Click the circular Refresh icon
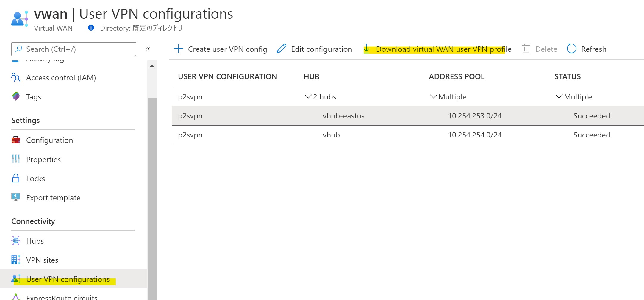 pyautogui.click(x=571, y=49)
